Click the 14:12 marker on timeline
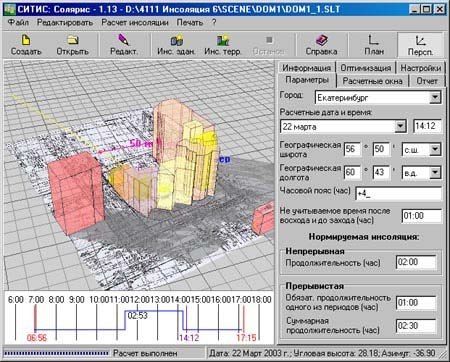 [x=189, y=338]
